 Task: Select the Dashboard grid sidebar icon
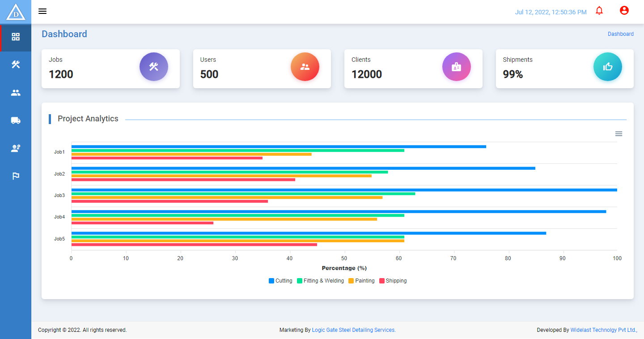click(x=16, y=37)
